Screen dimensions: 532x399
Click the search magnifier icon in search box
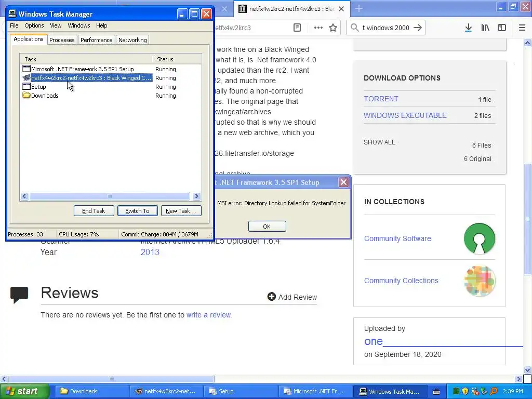[x=354, y=28]
